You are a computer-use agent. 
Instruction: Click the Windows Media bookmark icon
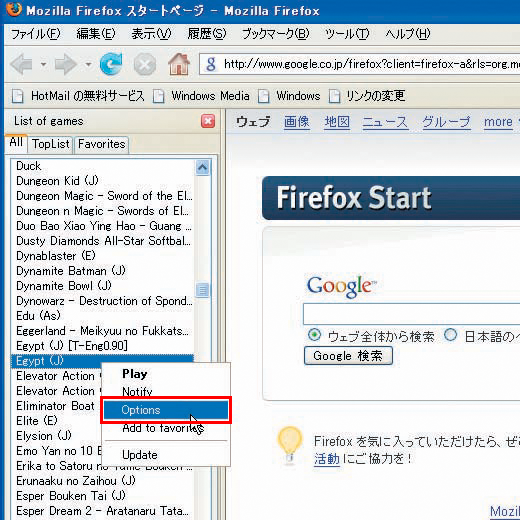159,96
